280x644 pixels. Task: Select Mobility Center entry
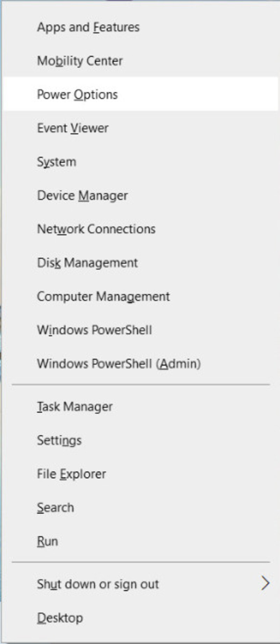pos(140,61)
